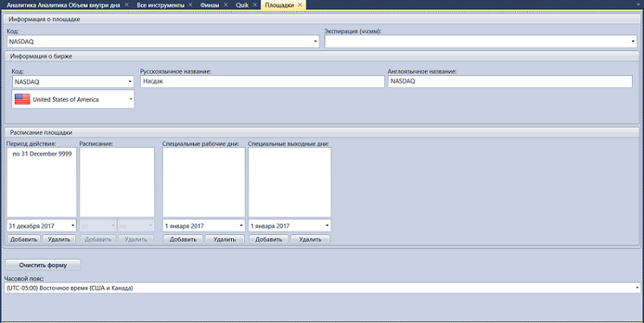Click the Расписание площадки section header
Image resolution: width=644 pixels, height=323 pixels.
(321, 133)
